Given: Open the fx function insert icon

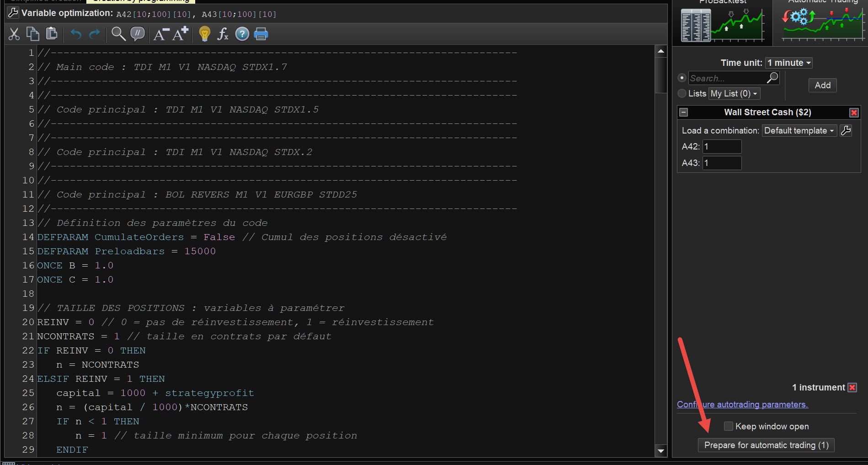Looking at the screenshot, I should tap(223, 34).
